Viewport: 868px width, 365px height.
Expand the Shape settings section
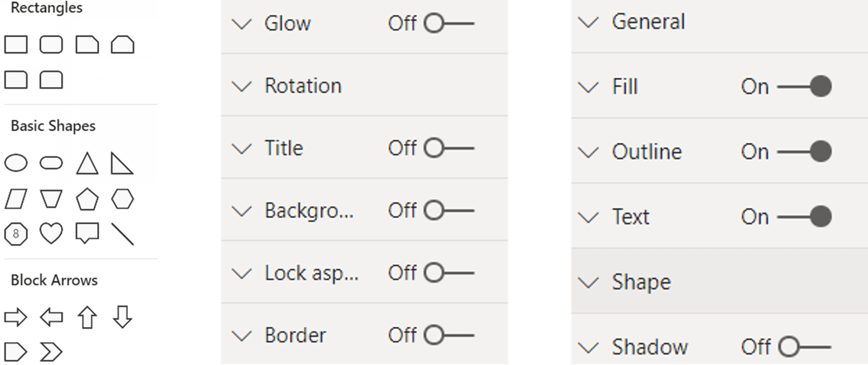pos(589,282)
